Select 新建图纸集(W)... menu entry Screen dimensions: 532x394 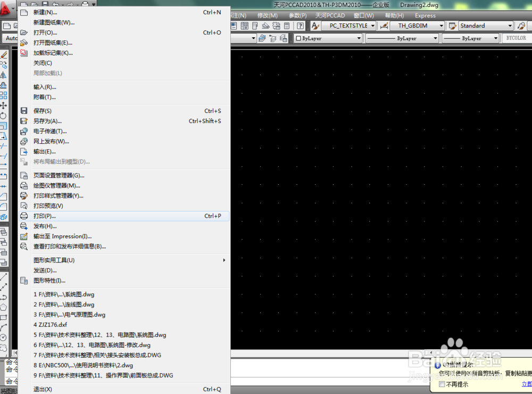coord(124,23)
